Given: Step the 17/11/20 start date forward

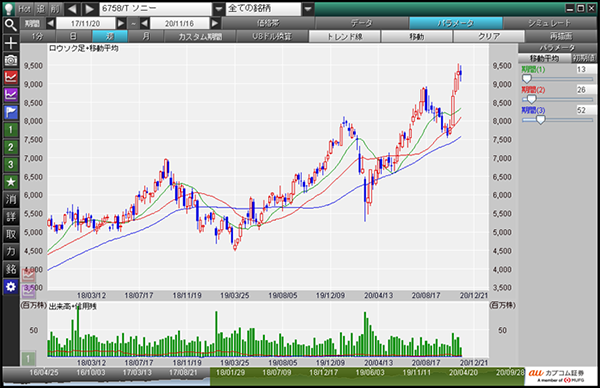Looking at the screenshot, I should click(x=121, y=23).
